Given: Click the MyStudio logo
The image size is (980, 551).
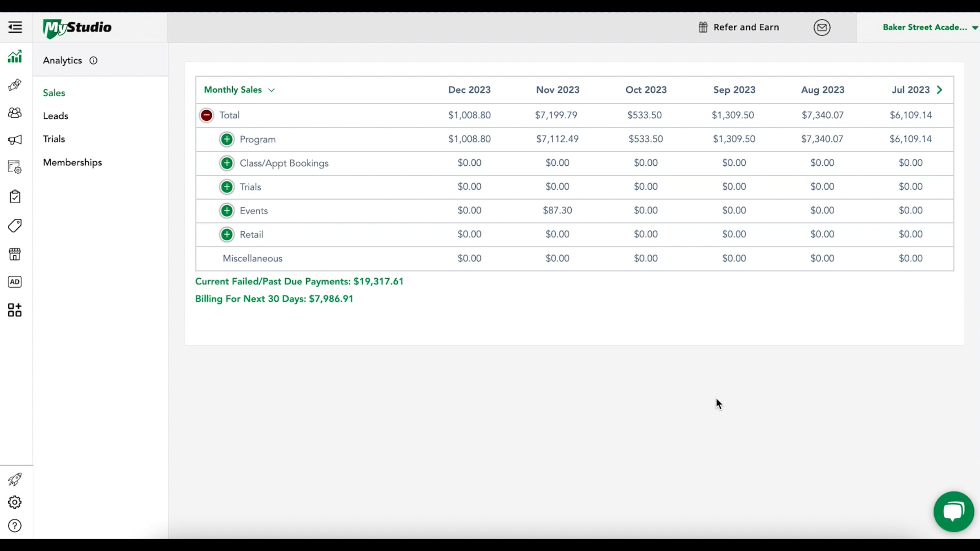Looking at the screenshot, I should pos(77,28).
